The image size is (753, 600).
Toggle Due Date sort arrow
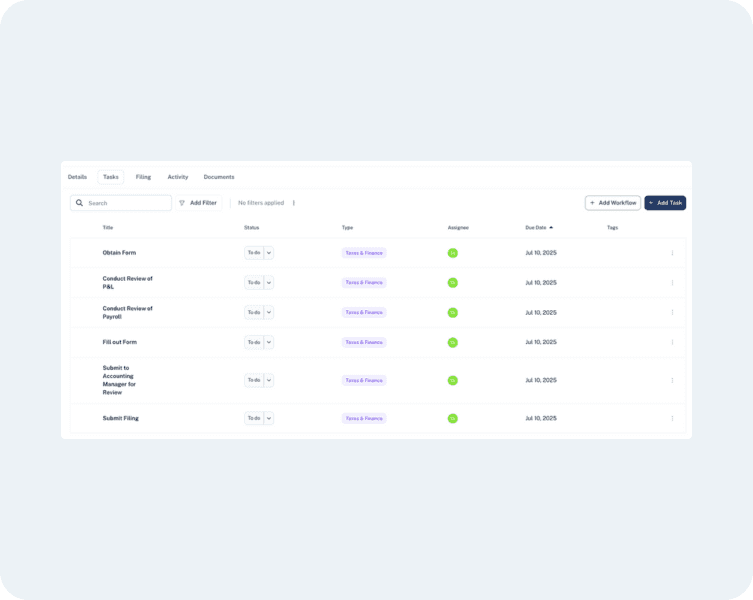(x=551, y=228)
